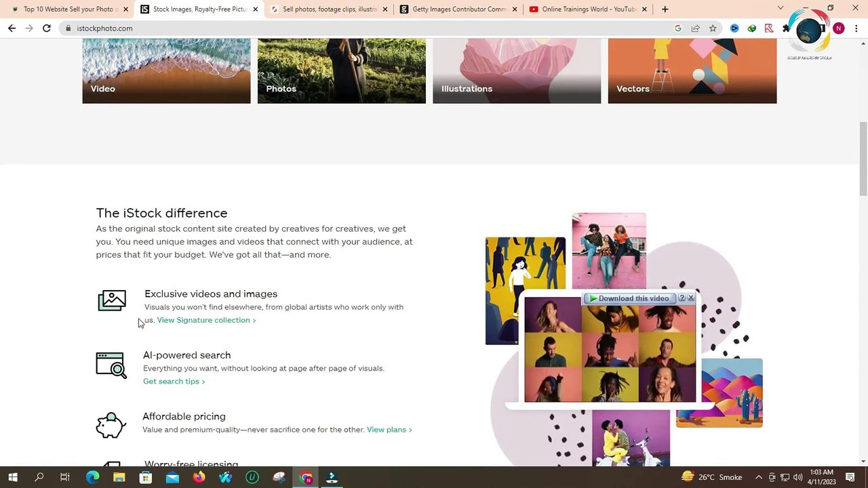Select the Stock Images, Royalty-Free tab

pos(199,9)
